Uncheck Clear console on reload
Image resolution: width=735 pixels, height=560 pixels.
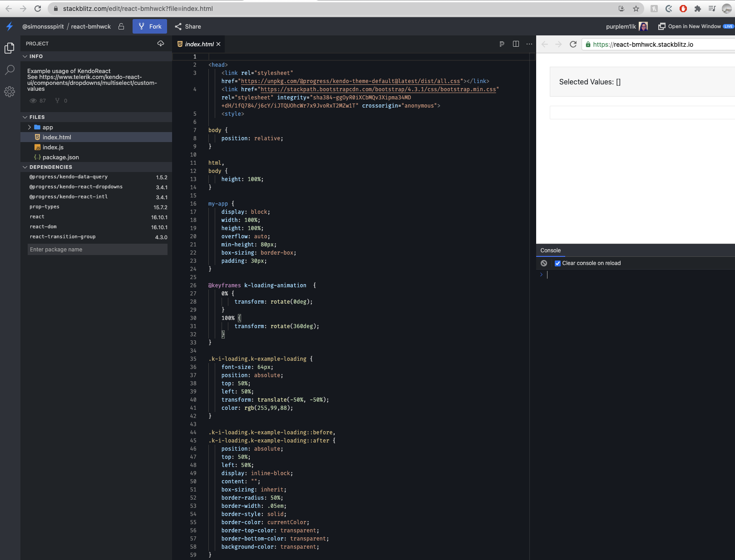558,263
